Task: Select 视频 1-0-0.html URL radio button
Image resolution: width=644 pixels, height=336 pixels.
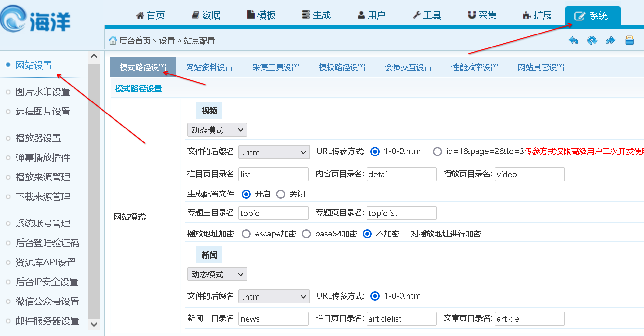Action: (x=375, y=152)
